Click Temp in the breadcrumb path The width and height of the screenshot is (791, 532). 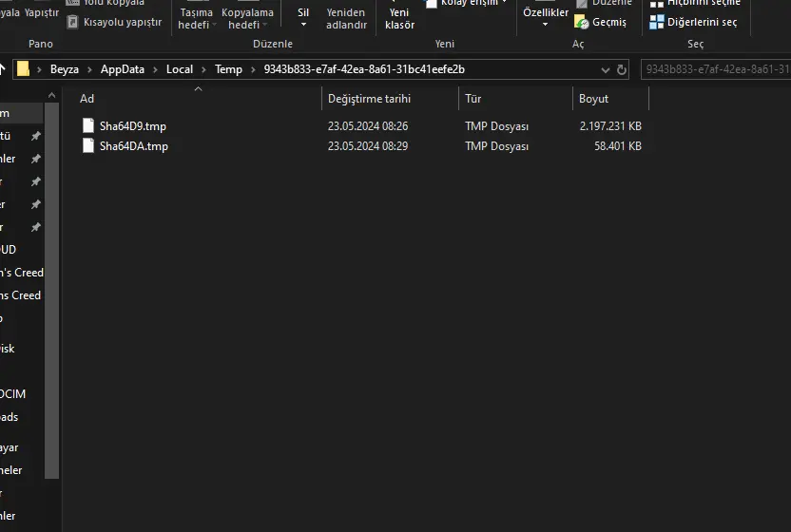(x=228, y=69)
